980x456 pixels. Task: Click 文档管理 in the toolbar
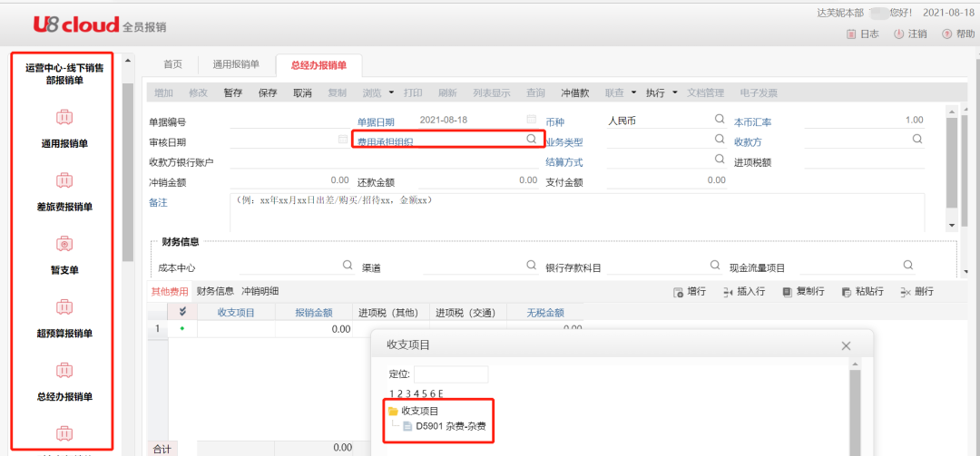(706, 93)
